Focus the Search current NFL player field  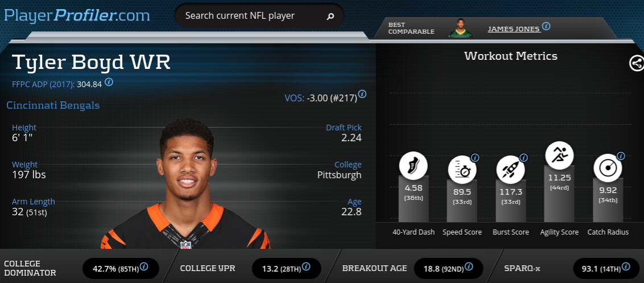tap(259, 16)
